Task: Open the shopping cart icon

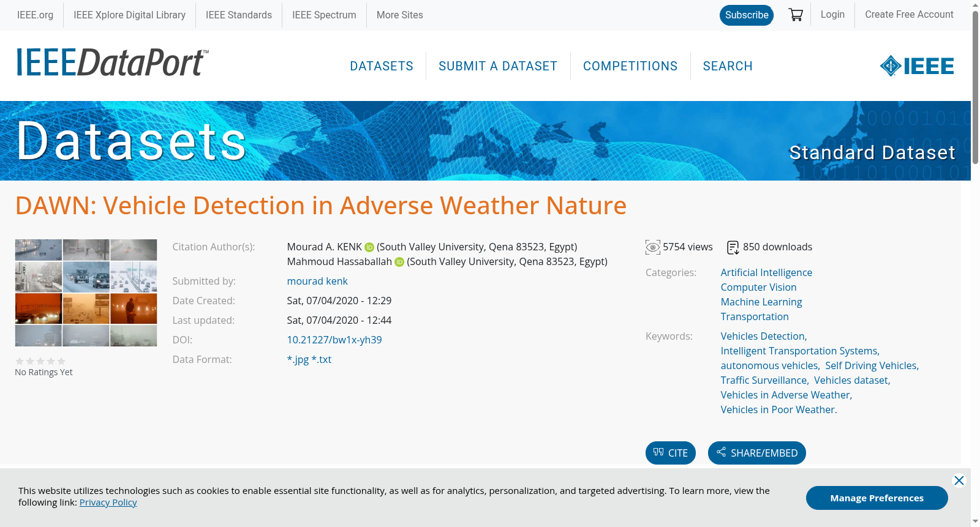Action: coord(796,15)
